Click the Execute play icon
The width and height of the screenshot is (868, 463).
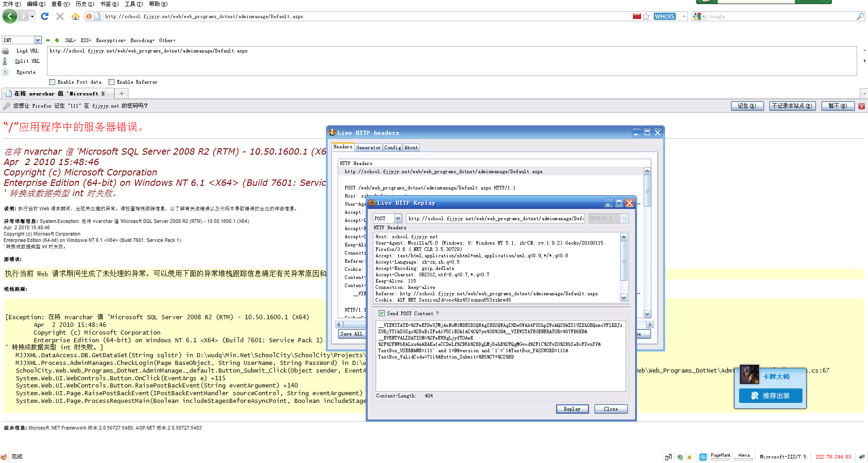(5, 72)
